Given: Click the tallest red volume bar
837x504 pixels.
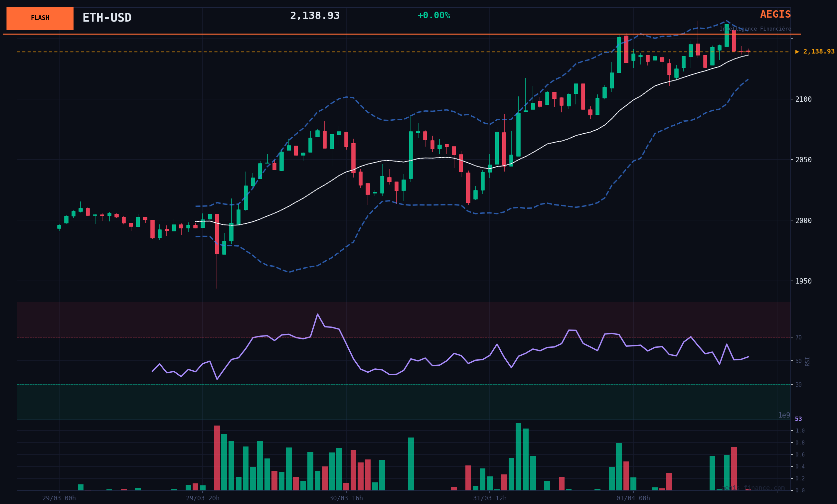Looking at the screenshot, I should (x=217, y=457).
